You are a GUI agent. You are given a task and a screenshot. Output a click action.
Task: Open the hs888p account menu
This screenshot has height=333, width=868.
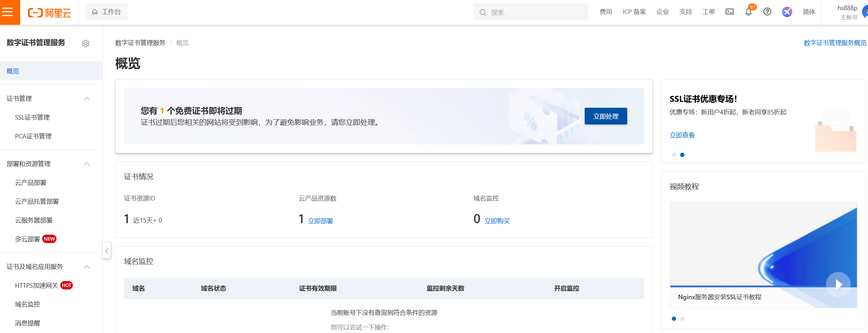click(847, 12)
